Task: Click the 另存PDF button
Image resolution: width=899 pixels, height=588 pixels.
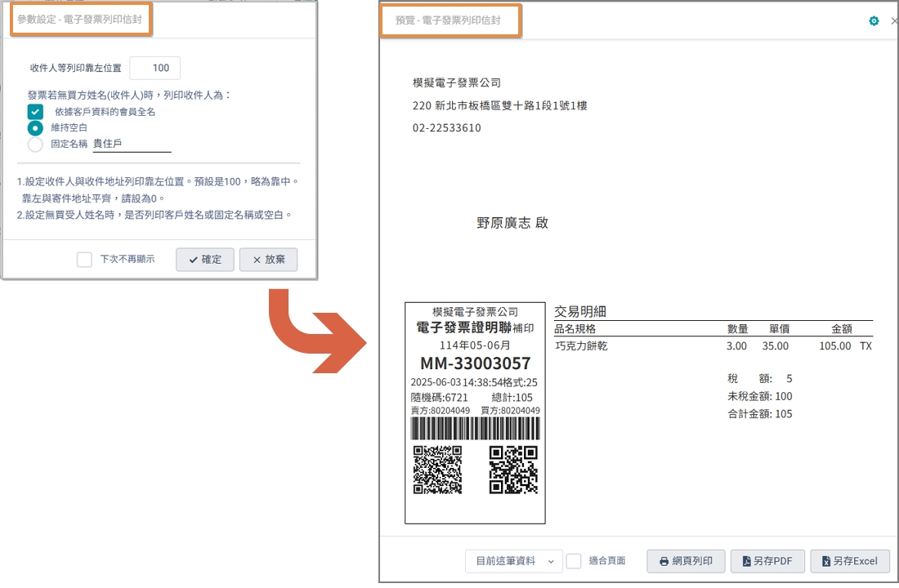Action: 767,562
